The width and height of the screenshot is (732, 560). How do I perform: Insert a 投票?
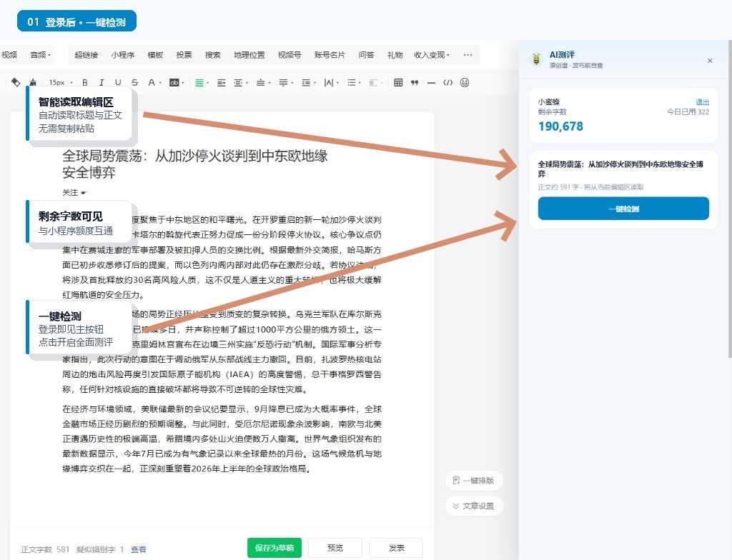184,55
